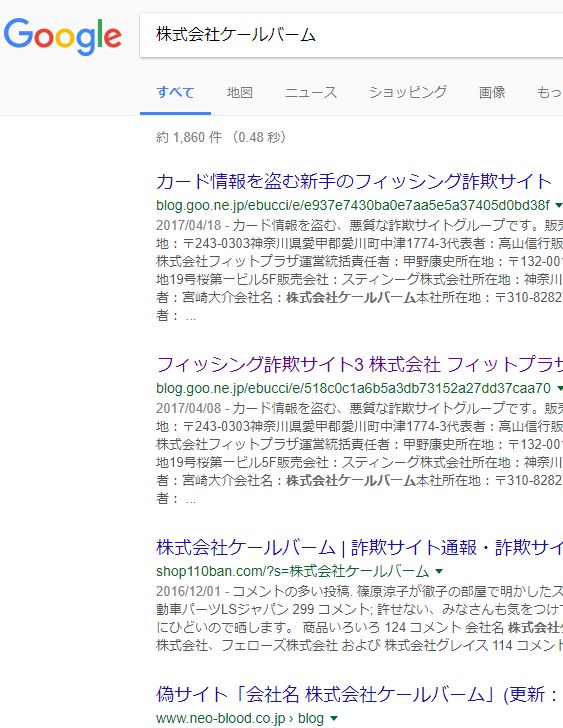Open result フィッシング詐欺サイト3 株式会社 フィットプラザ
The width and height of the screenshot is (563, 728).
tap(360, 364)
